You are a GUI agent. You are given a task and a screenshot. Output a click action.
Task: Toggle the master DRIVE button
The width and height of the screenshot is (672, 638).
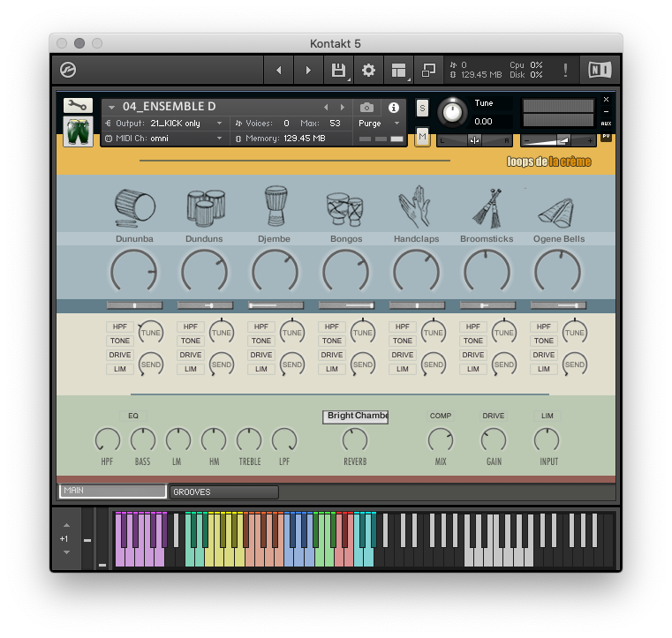point(494,416)
